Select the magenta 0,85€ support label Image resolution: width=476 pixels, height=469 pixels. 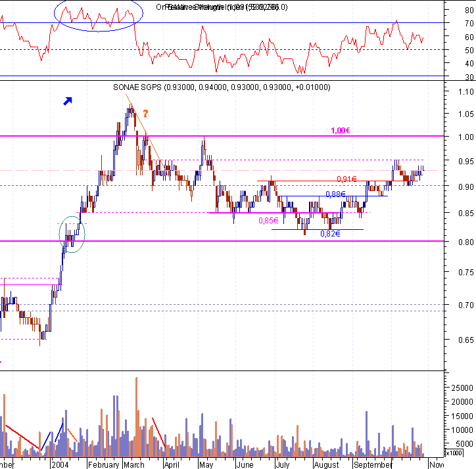coord(268,221)
